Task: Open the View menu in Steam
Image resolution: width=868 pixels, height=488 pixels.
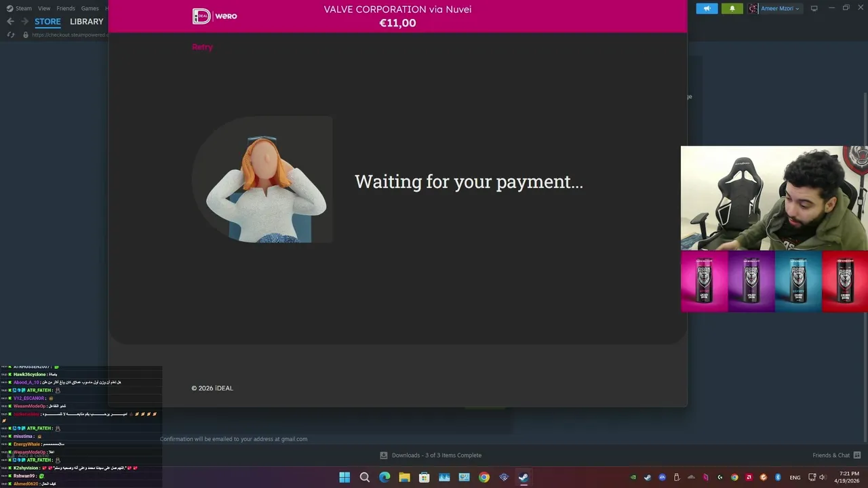Action: coord(44,8)
